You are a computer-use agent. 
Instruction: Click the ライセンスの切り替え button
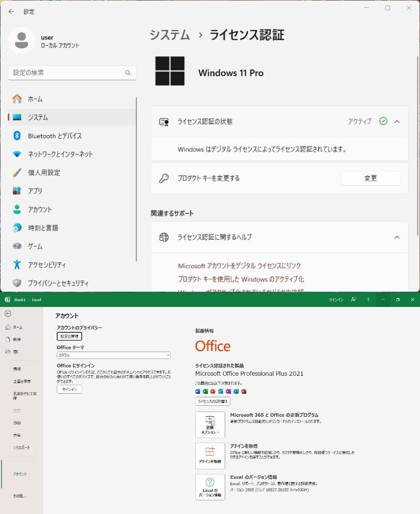tap(213, 401)
